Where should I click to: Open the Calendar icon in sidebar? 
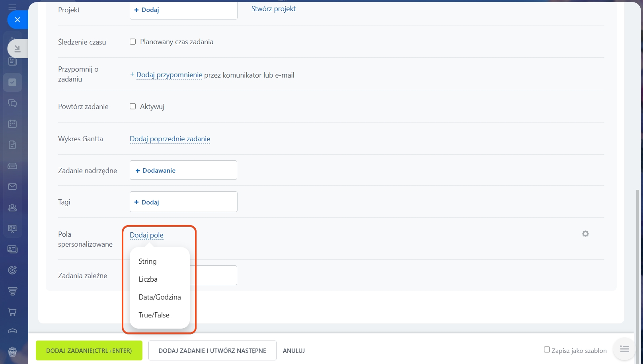click(12, 124)
